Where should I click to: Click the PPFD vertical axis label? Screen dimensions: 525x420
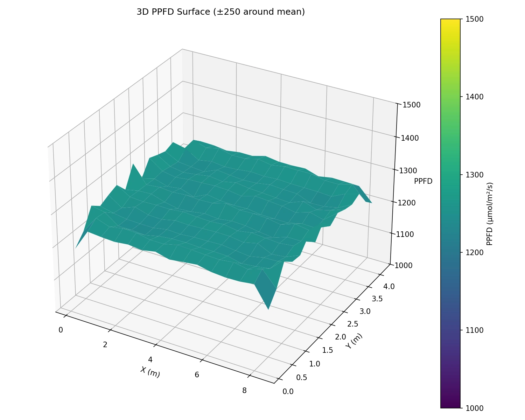pyautogui.click(x=423, y=181)
